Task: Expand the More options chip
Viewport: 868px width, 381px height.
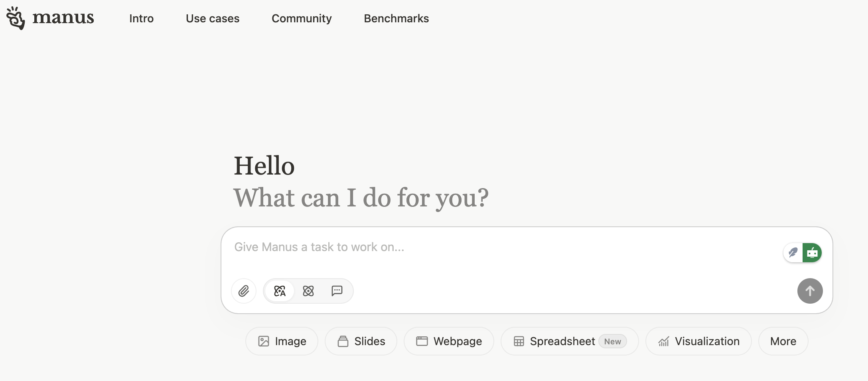Action: tap(783, 341)
